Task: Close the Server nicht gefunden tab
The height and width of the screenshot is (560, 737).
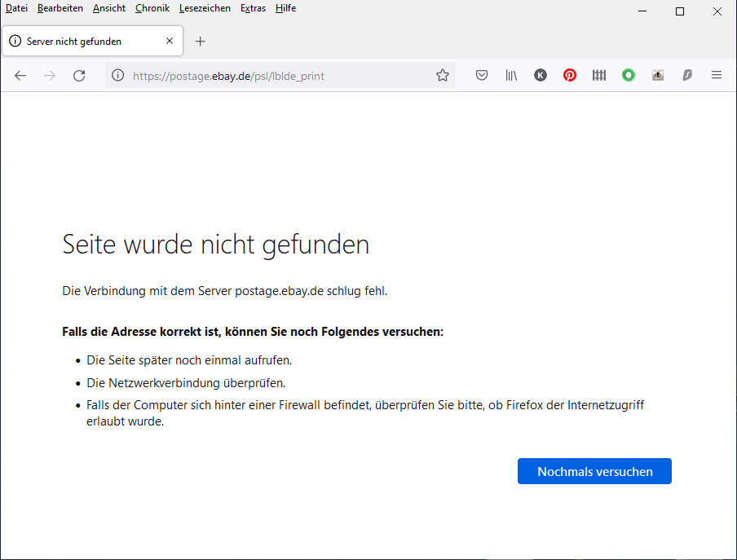Action: click(170, 42)
